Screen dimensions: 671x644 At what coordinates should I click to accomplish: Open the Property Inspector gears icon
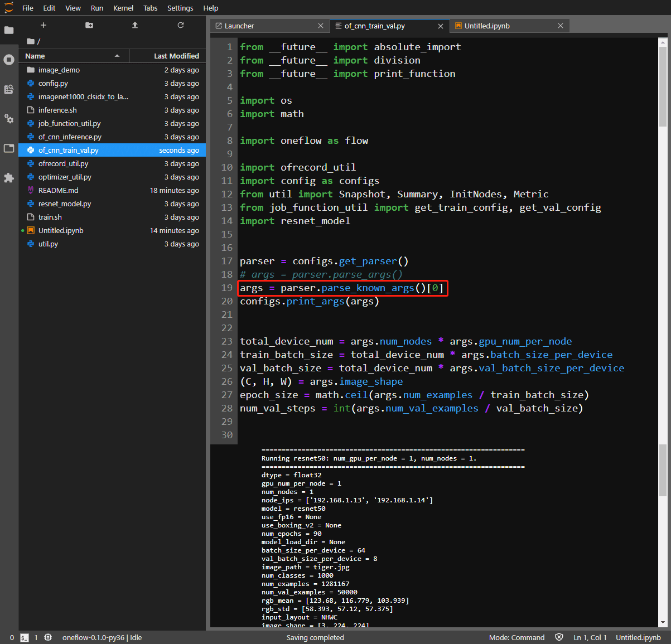(9, 119)
